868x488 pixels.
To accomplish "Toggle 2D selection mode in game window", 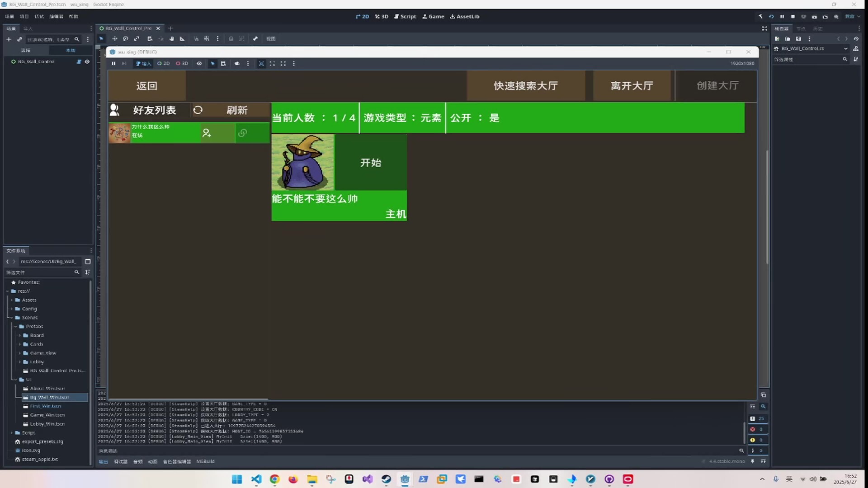I will [x=164, y=64].
